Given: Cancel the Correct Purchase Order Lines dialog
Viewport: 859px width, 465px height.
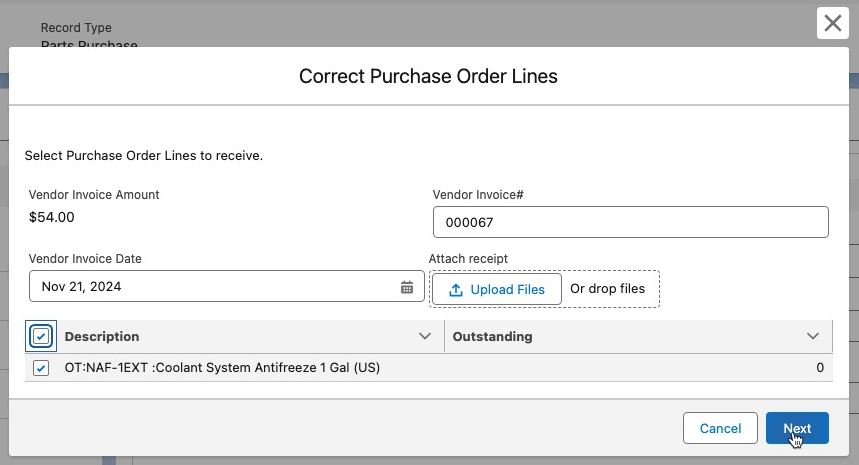Looking at the screenshot, I should (720, 428).
